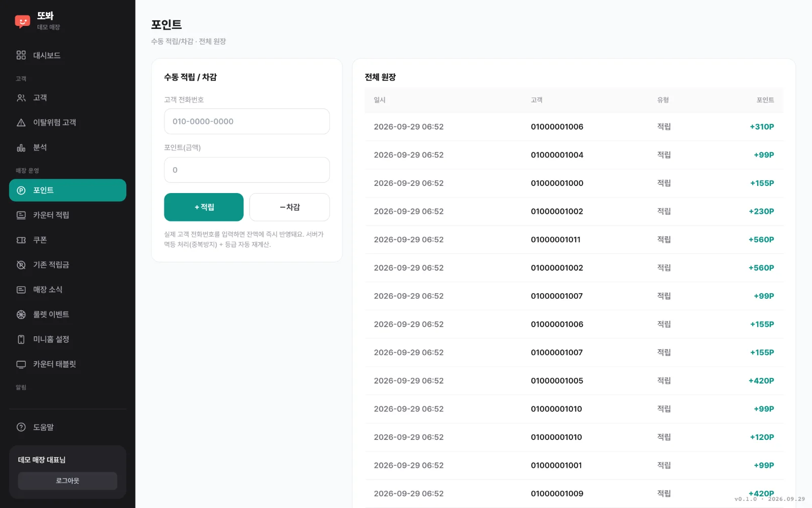Focus the 고객 전화번호 input field
The width and height of the screenshot is (812, 508).
(x=247, y=121)
